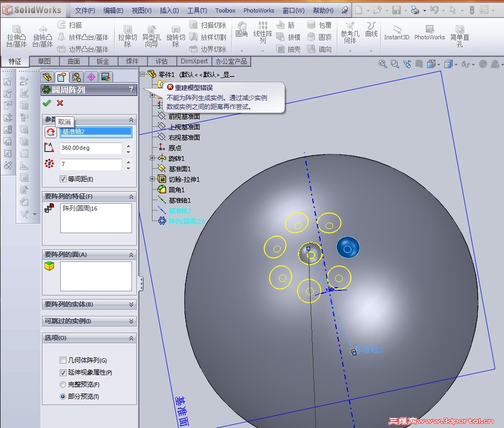Select 完整预览(F) full preview radio button

click(63, 385)
